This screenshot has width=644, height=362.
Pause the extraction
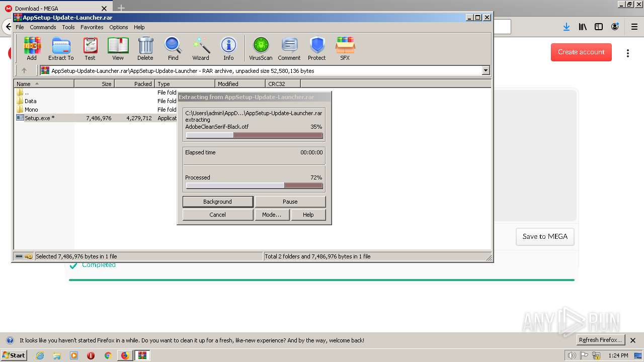point(290,202)
